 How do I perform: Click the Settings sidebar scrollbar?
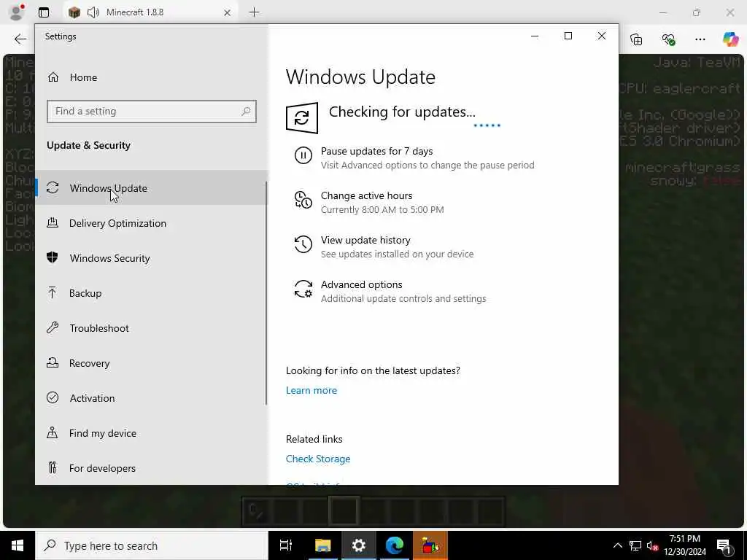[266, 293]
